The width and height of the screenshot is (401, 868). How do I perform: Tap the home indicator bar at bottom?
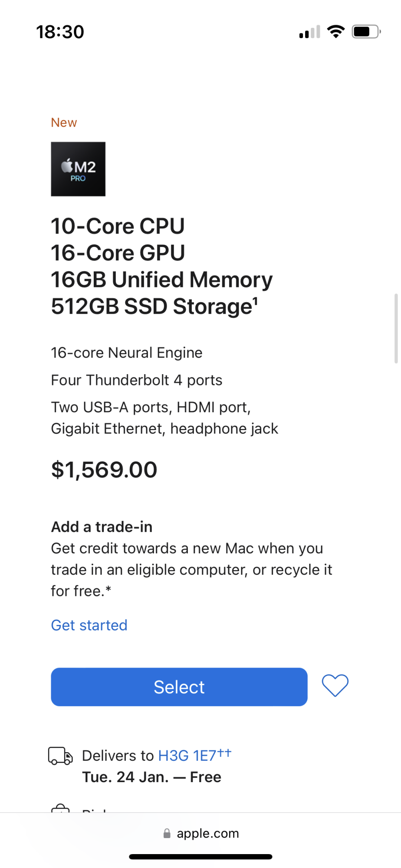point(200,857)
